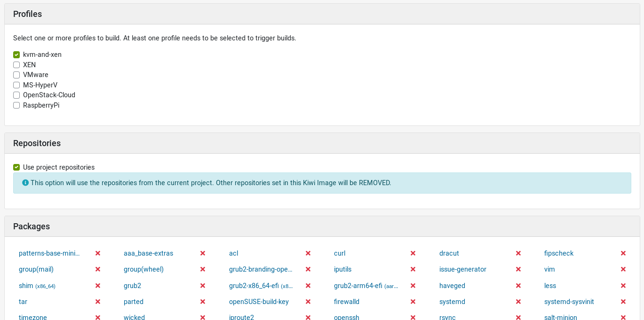Remove the haveged package via its X
The image size is (644, 320).
coord(518,286)
